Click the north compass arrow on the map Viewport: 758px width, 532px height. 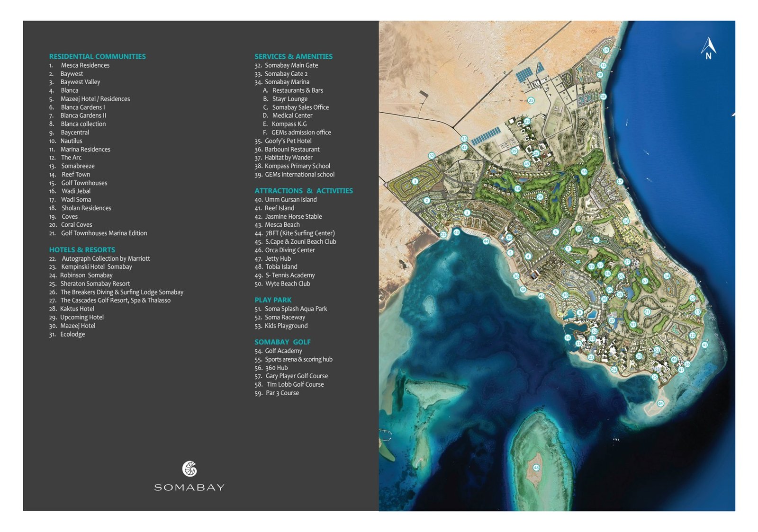[708, 48]
